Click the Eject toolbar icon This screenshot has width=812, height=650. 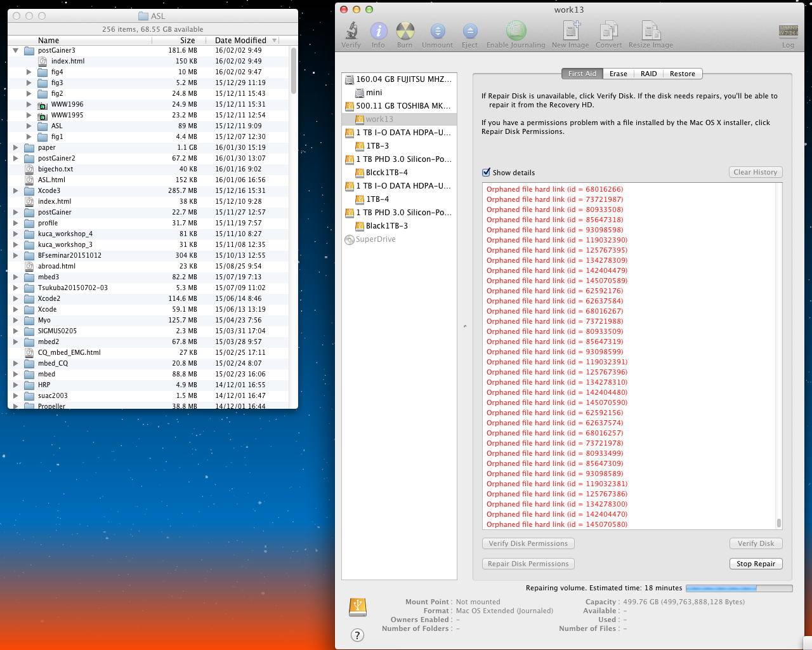click(x=469, y=31)
